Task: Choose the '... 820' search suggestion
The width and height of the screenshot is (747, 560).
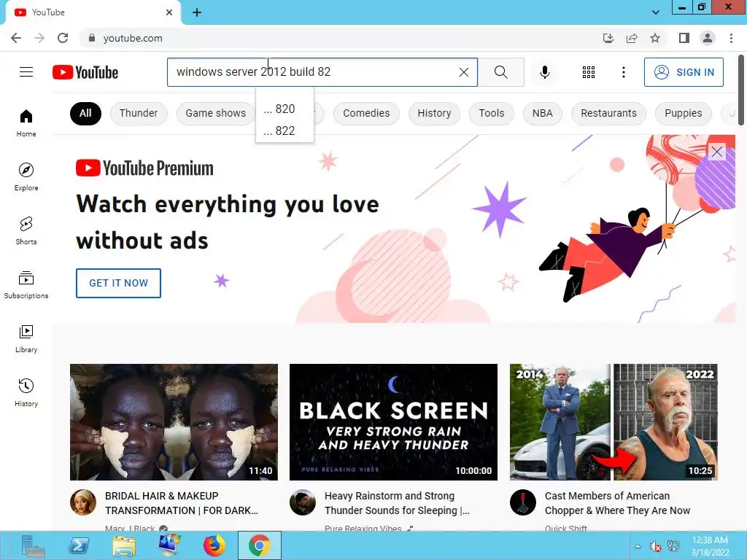Action: [x=285, y=109]
